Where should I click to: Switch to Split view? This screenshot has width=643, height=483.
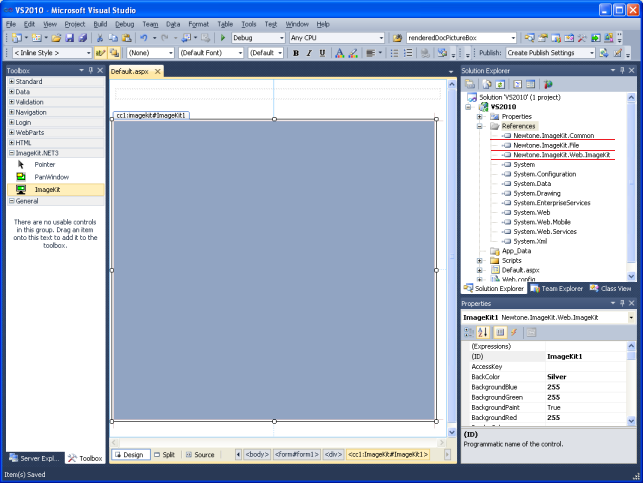click(x=165, y=454)
